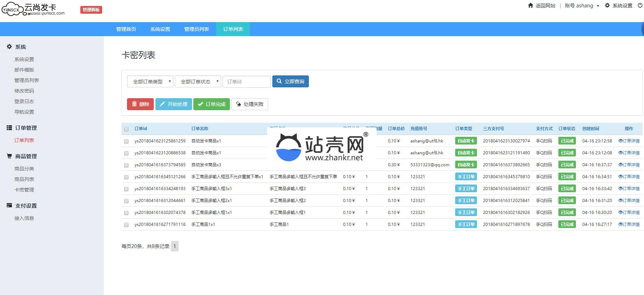The width and height of the screenshot is (644, 295).
Task: Open 订单详情 for the 04-16 16:34:51 order
Action: point(629,177)
